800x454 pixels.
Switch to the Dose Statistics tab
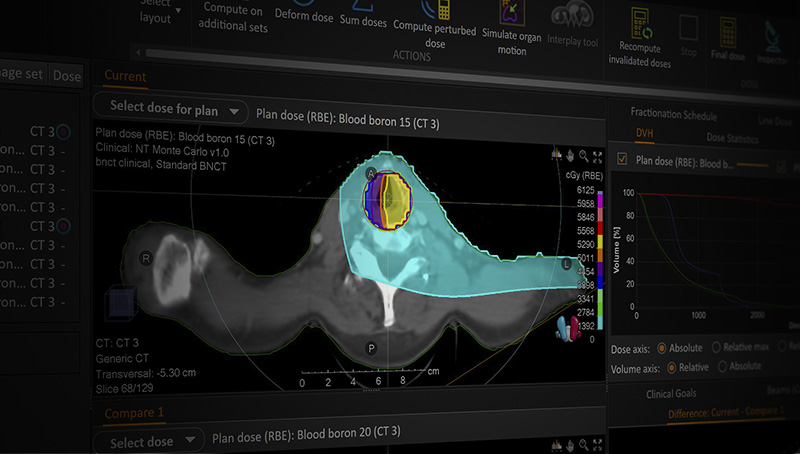pos(731,136)
